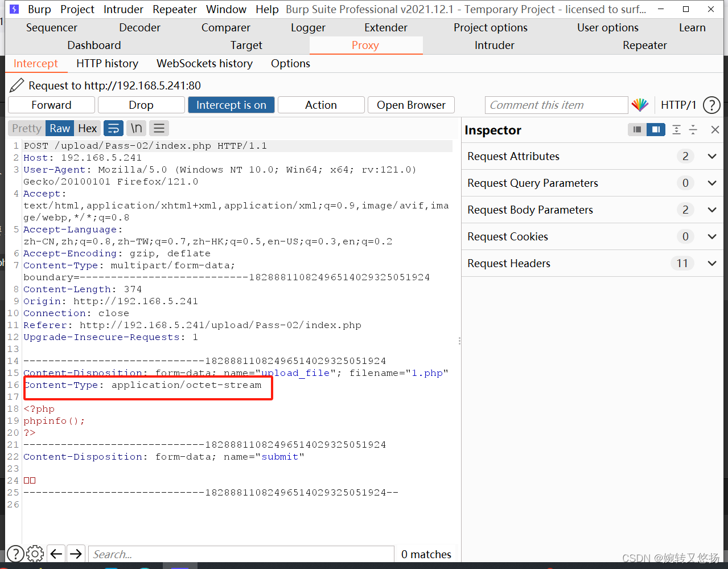Image resolution: width=728 pixels, height=569 pixels.
Task: Switch to Comparer tab
Action: pos(226,27)
